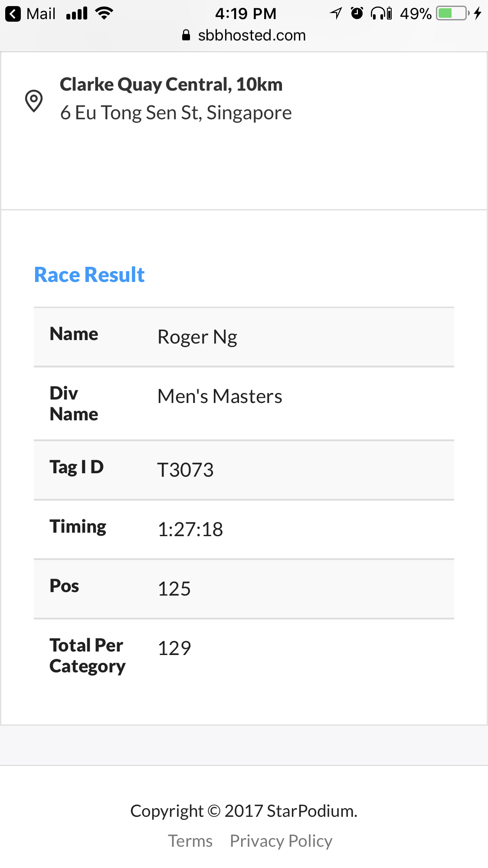Image resolution: width=488 pixels, height=868 pixels.
Task: Tap the Wi-Fi status icon
Action: pos(104,13)
